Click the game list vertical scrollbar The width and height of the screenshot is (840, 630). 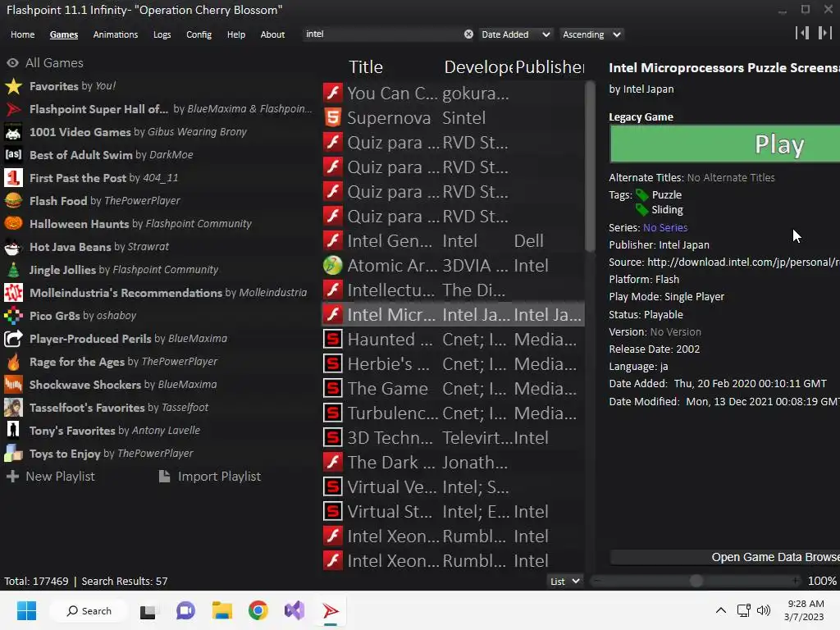tap(590, 166)
